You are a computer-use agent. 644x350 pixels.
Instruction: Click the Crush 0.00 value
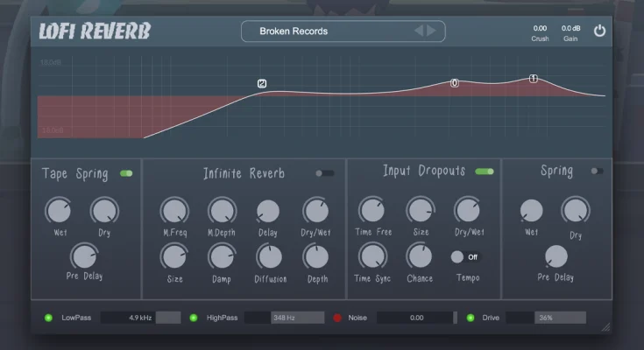point(540,28)
